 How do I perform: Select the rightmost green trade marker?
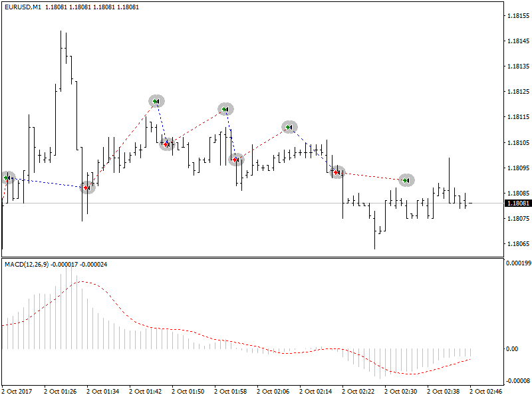pos(406,180)
